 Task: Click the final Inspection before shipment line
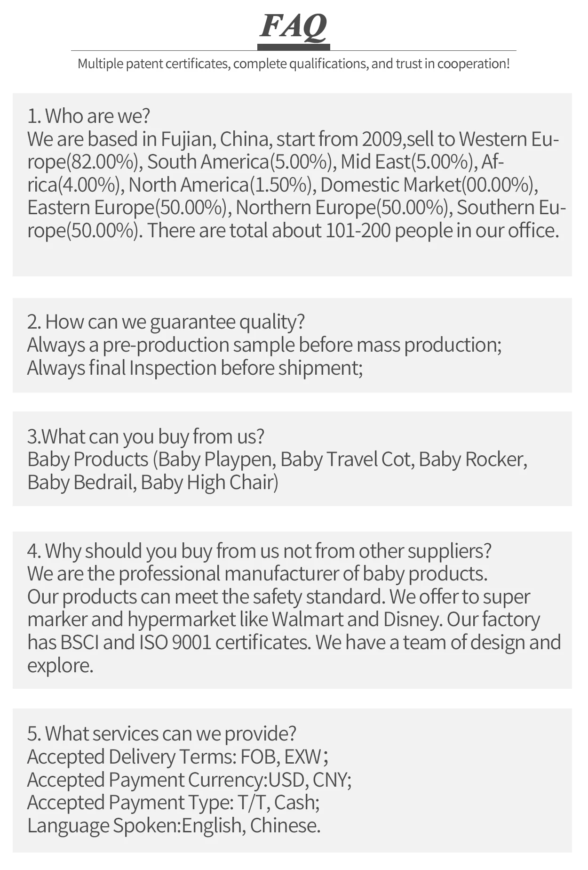click(195, 368)
